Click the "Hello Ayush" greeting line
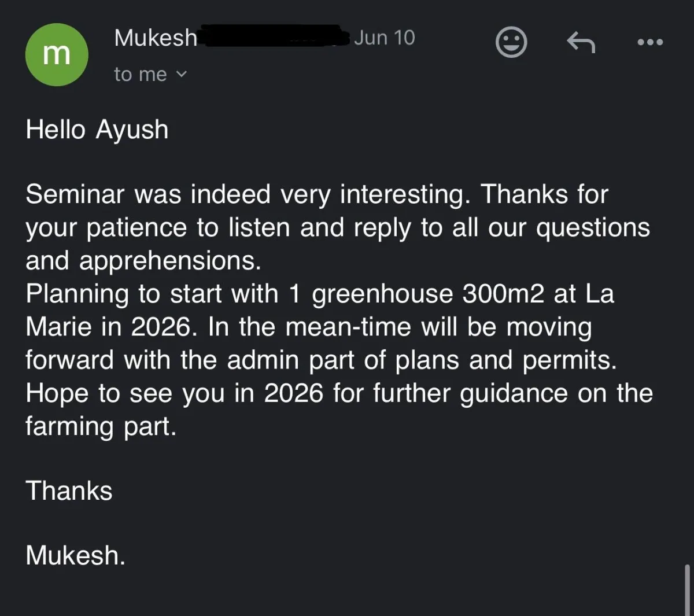The width and height of the screenshot is (694, 616). coord(97,130)
